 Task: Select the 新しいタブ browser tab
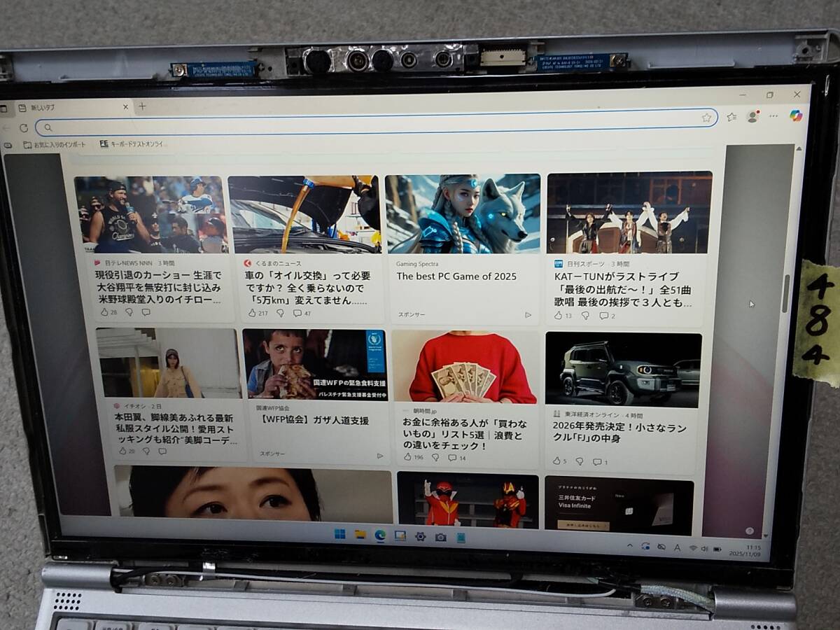click(x=73, y=108)
